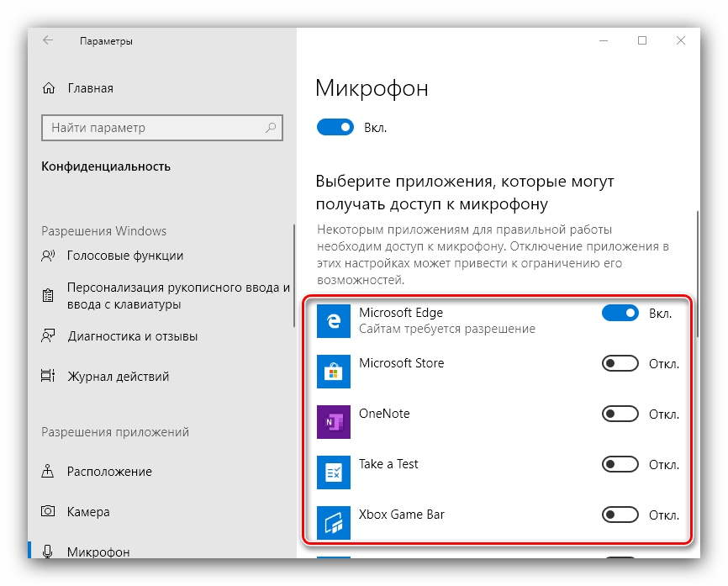This screenshot has width=728, height=586.
Task: Click the Сайтам требуется разрешение text
Action: pyautogui.click(x=447, y=329)
